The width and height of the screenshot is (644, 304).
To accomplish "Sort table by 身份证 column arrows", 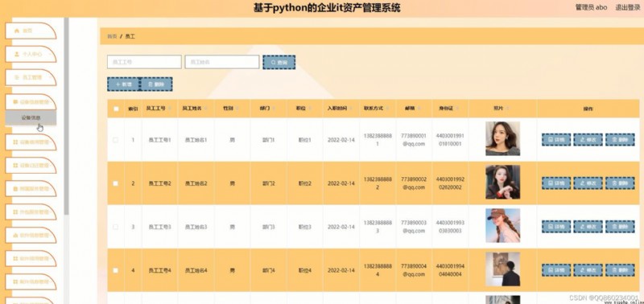I will [x=456, y=109].
